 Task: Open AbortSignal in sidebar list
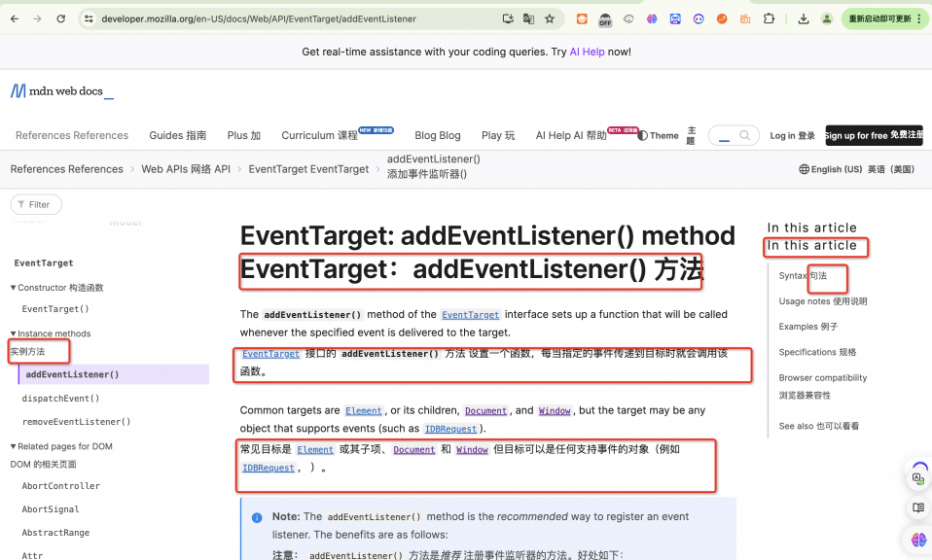[51, 508]
